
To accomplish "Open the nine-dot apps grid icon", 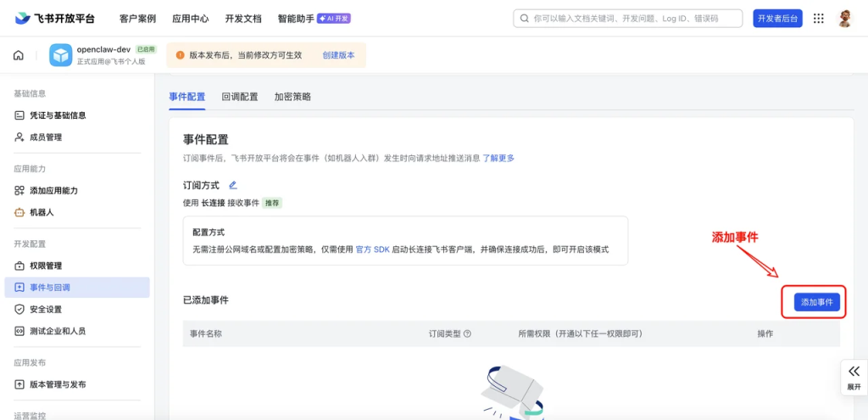I will [818, 19].
